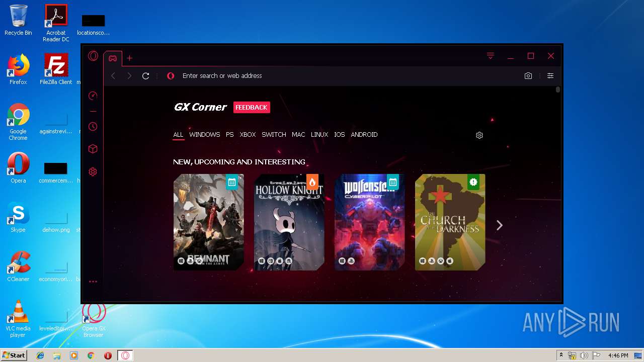Go back with the back arrow
The image size is (644, 362).
coord(113,76)
